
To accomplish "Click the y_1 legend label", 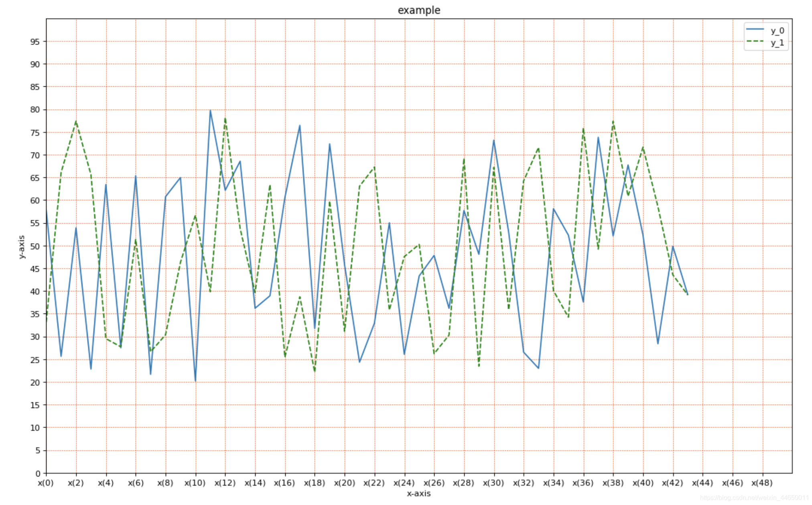I will click(x=777, y=43).
